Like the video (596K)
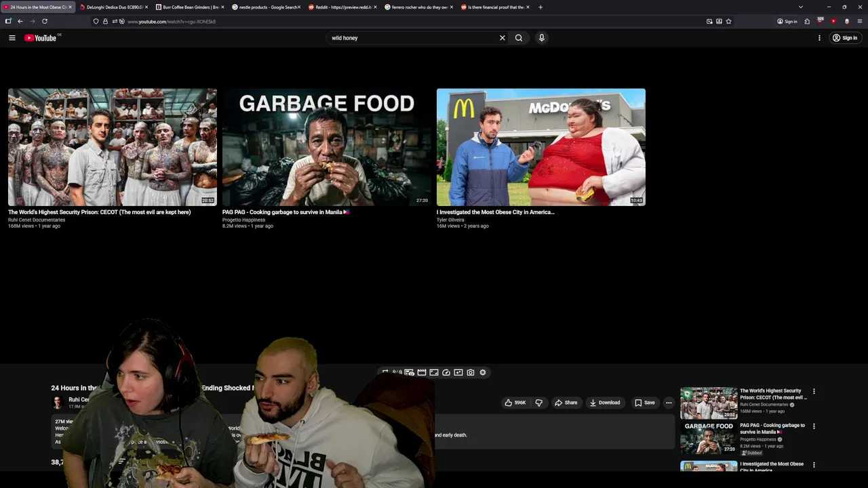The width and height of the screenshot is (868, 488). pos(515,403)
